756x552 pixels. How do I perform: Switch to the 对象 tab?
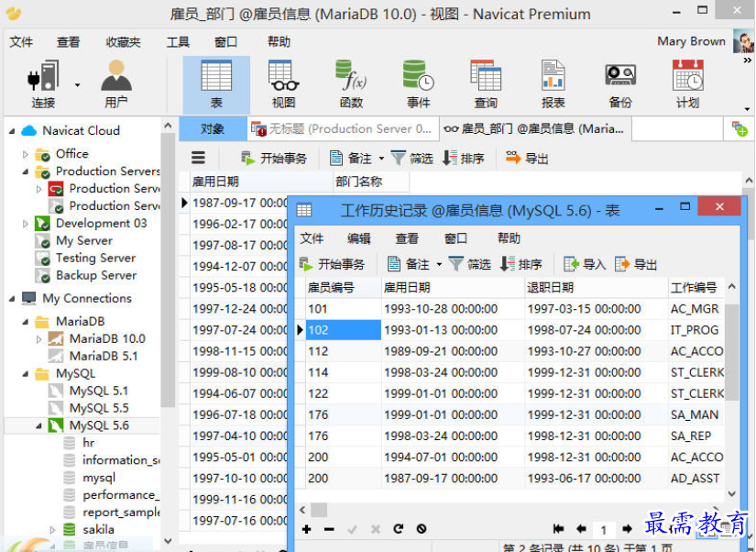coord(213,129)
